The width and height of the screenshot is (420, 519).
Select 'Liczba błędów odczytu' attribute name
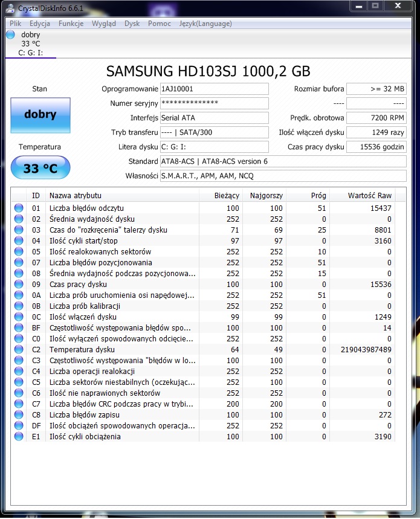click(86, 208)
